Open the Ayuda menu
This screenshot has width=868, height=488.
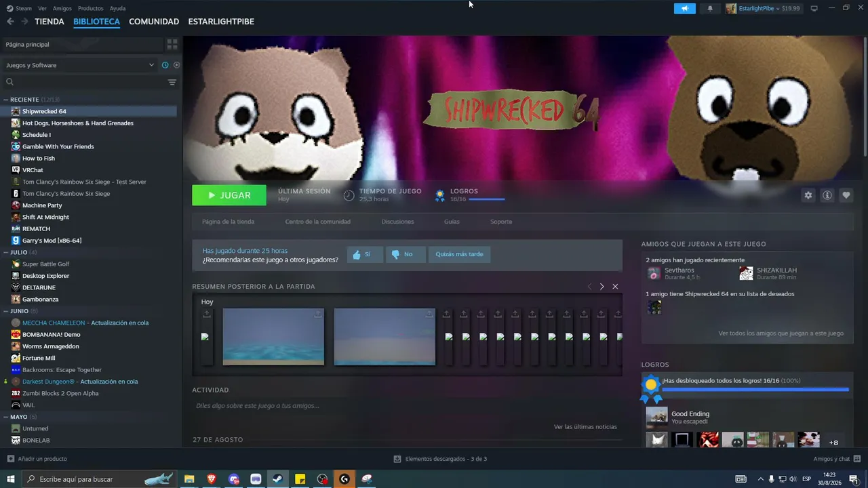click(117, 8)
